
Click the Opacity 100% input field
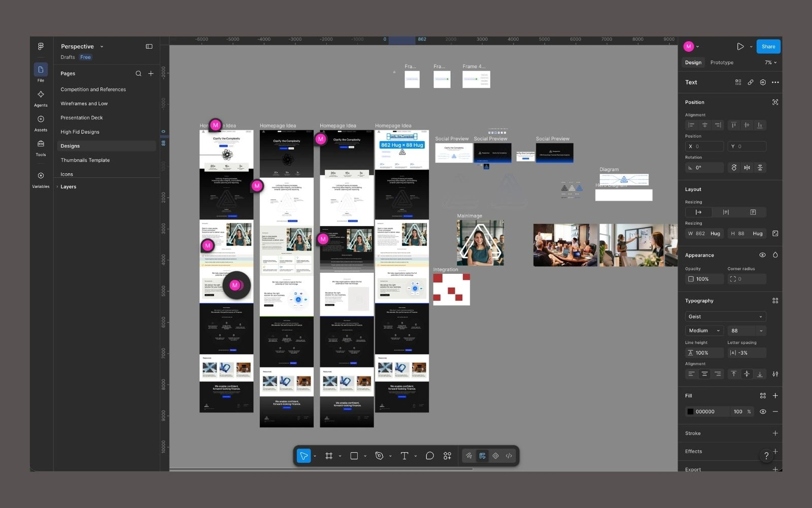(704, 279)
